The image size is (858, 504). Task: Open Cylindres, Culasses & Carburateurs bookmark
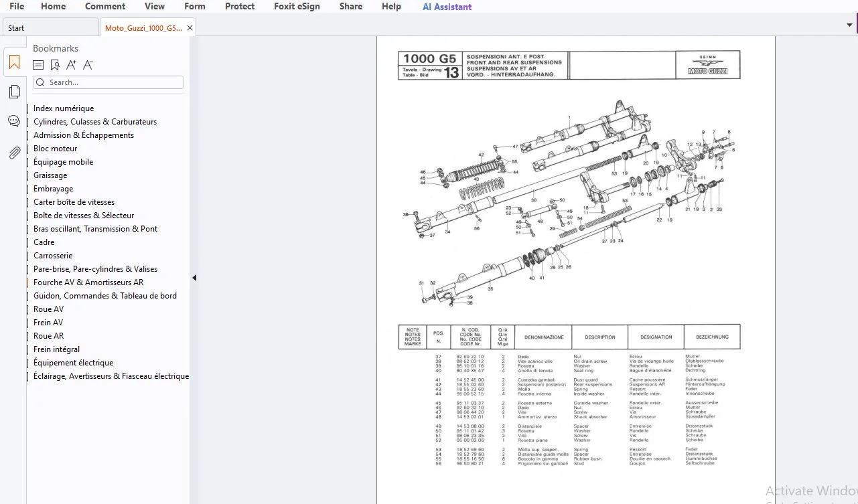[95, 122]
